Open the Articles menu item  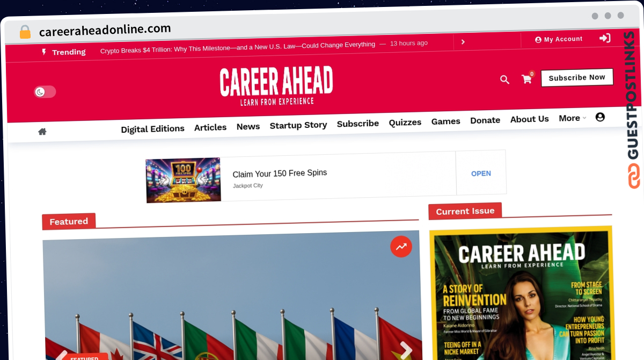pyautogui.click(x=210, y=127)
